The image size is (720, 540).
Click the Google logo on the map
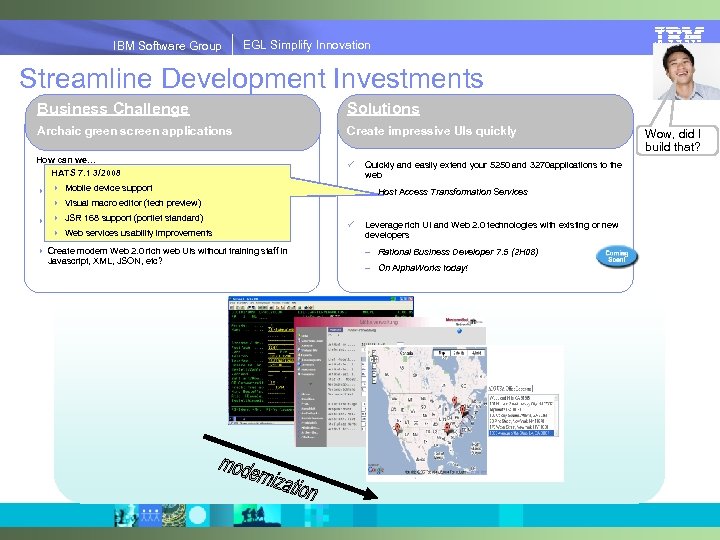(376, 469)
